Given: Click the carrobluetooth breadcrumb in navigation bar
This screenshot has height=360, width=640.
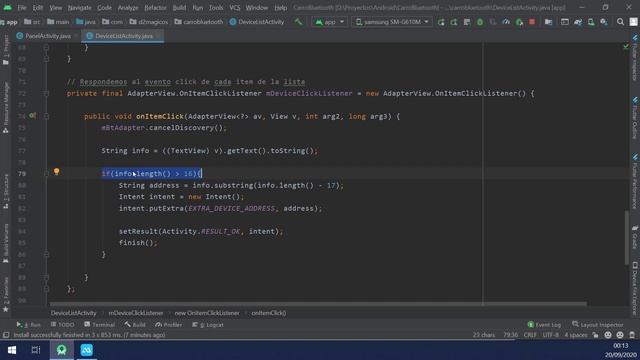Looking at the screenshot, I should click(x=199, y=22).
